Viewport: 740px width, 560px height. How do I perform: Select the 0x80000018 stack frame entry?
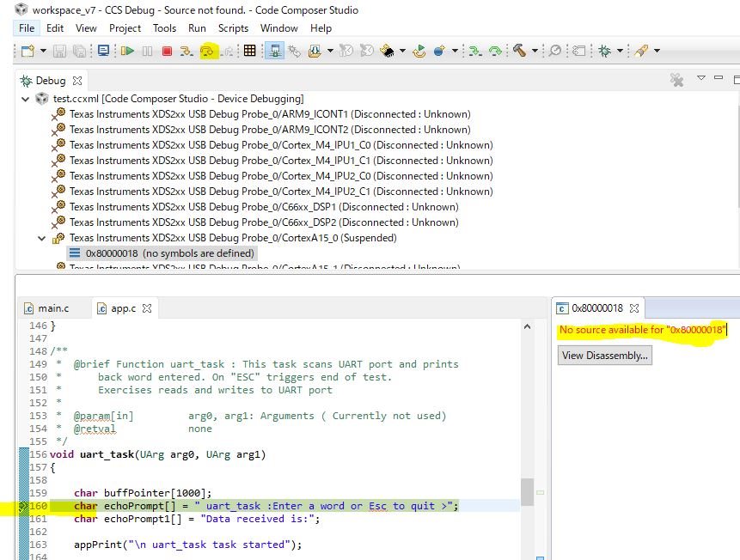[162, 253]
